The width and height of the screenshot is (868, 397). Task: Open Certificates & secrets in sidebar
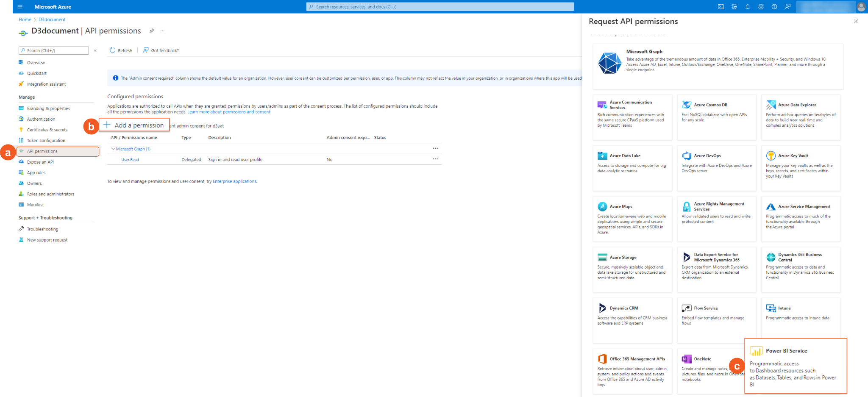click(x=47, y=130)
